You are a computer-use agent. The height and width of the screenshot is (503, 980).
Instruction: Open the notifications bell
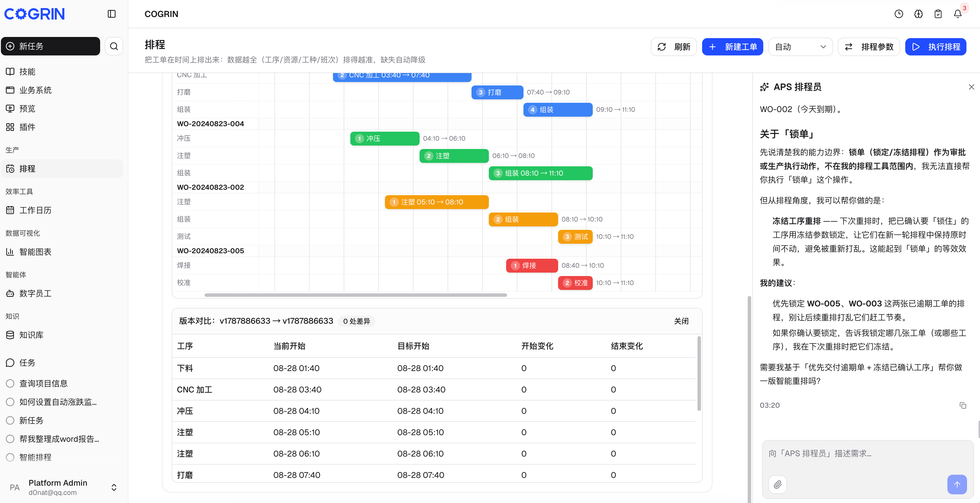(957, 14)
